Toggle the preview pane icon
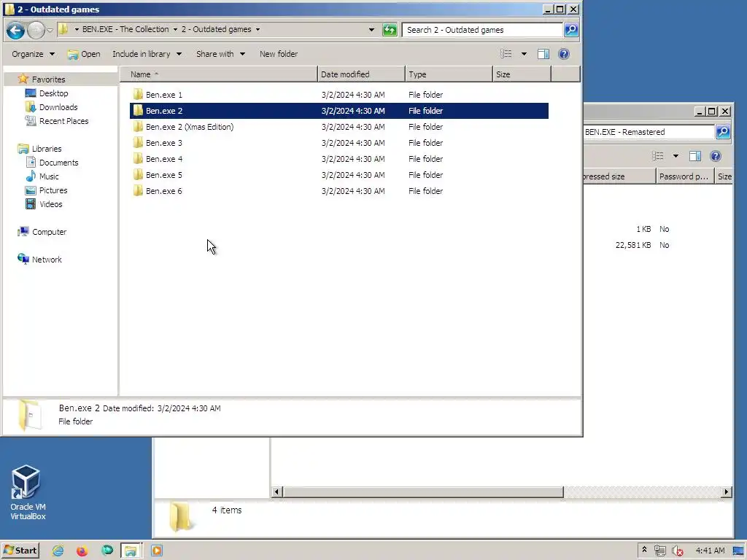Image resolution: width=747 pixels, height=560 pixels. (x=543, y=54)
